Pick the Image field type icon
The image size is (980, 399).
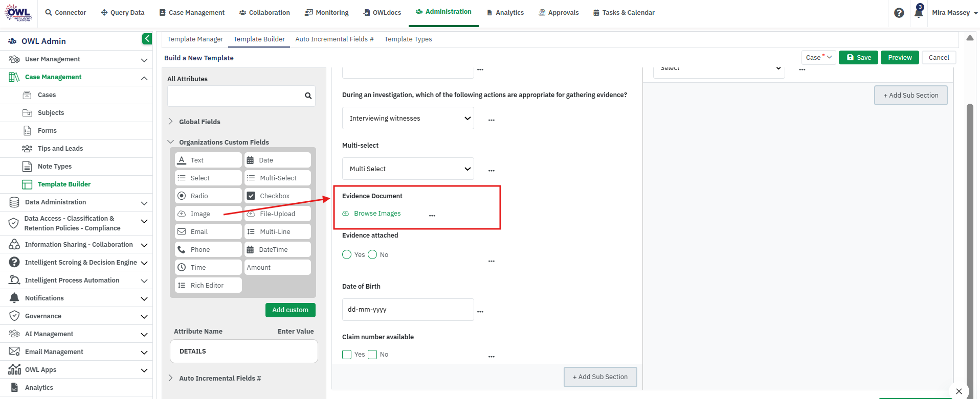click(x=182, y=214)
